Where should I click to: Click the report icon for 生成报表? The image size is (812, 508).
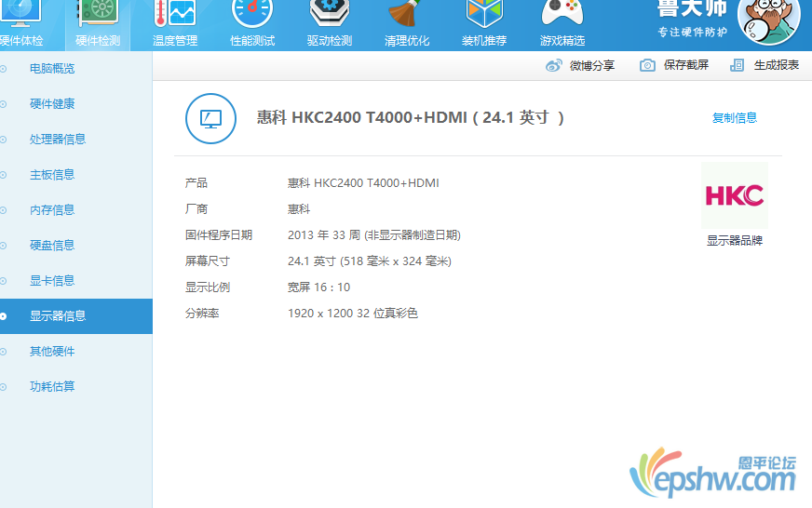(x=737, y=65)
